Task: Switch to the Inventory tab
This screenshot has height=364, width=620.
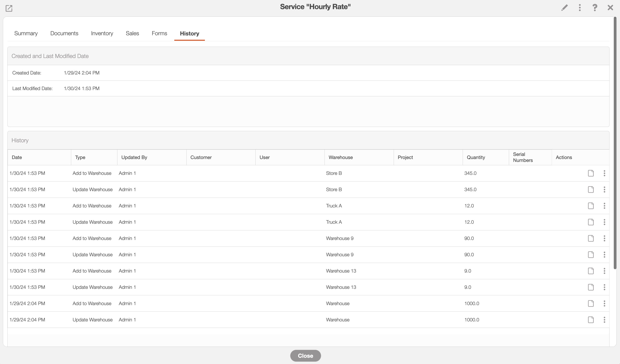Action: click(102, 33)
